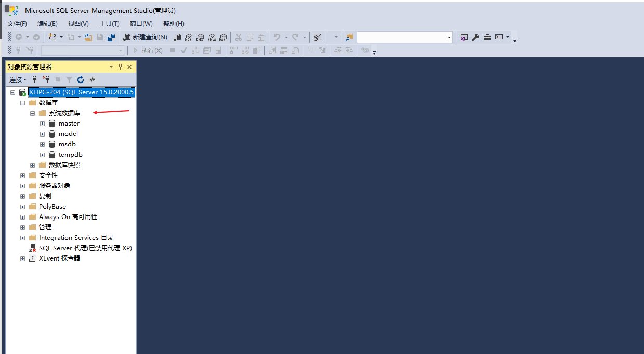Expand the tempdb database node

(x=42, y=155)
